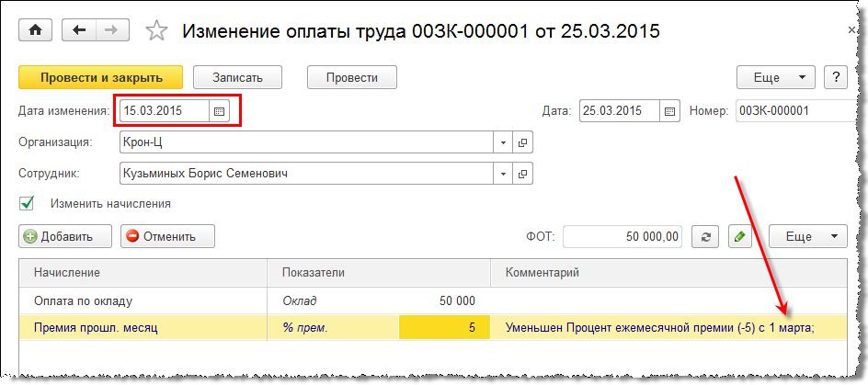
Task: Open the Организация record via open icon
Action: 522,142
